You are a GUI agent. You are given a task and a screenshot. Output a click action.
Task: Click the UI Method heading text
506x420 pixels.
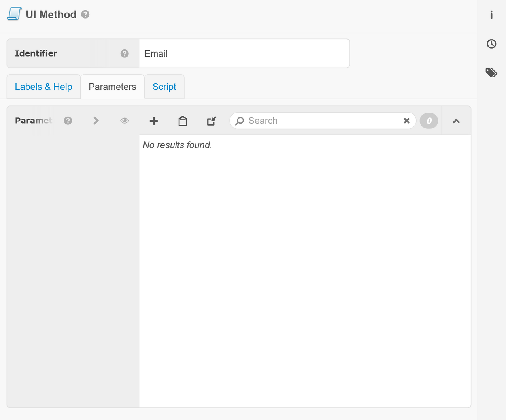[x=51, y=15]
